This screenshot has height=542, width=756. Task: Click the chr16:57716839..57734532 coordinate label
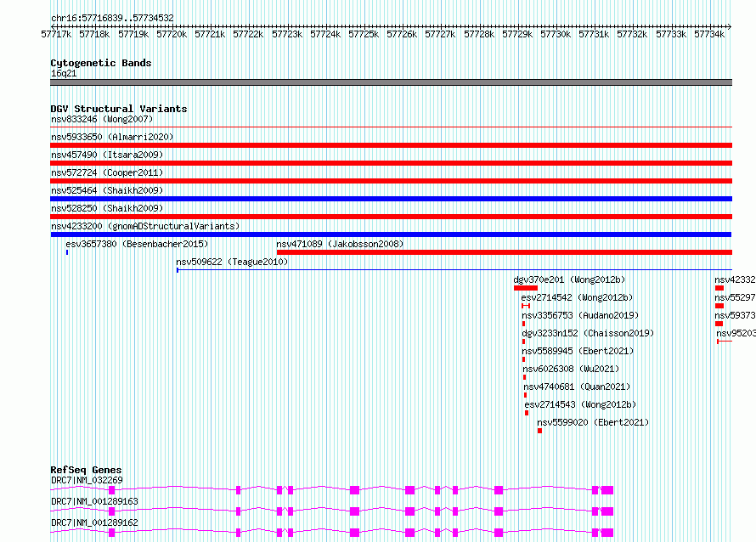click(112, 19)
